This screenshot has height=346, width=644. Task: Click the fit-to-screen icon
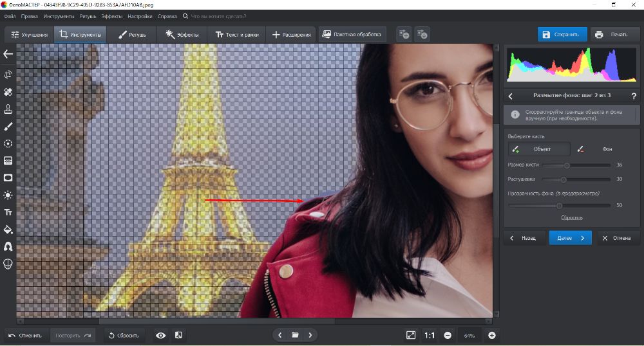click(411, 335)
